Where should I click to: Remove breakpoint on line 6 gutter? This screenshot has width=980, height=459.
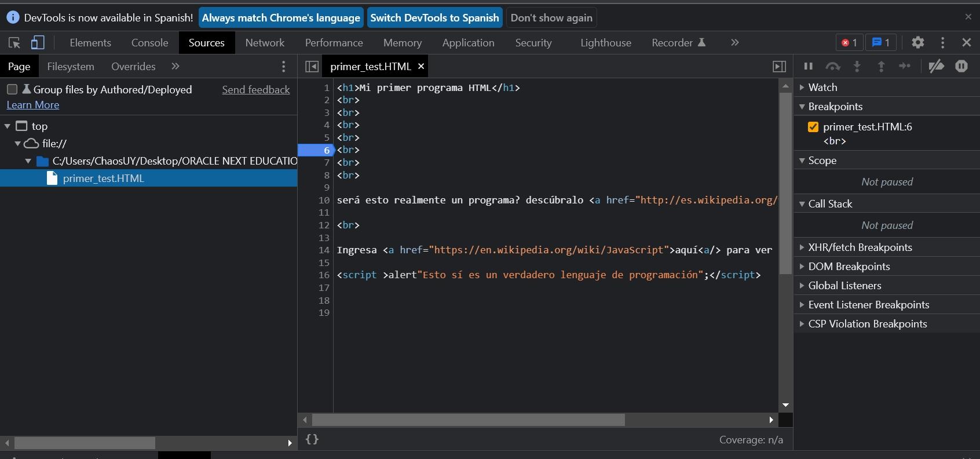[316, 150]
